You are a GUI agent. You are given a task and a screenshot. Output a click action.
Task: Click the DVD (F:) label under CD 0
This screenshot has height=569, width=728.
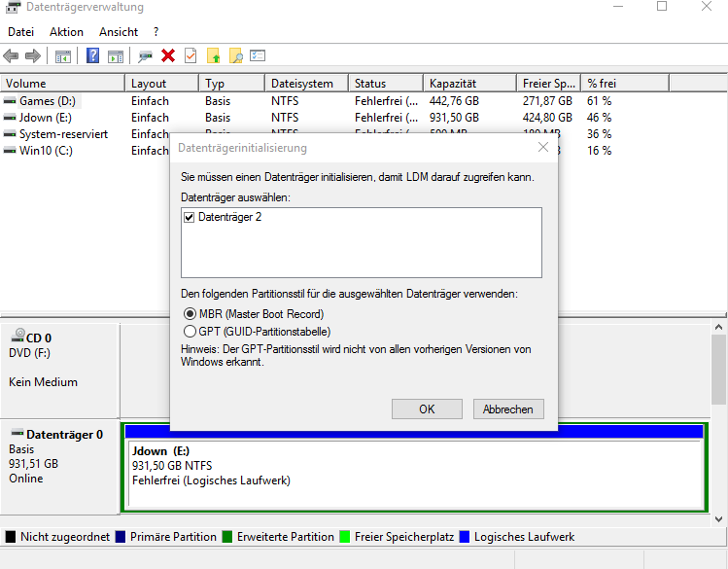pyautogui.click(x=29, y=353)
